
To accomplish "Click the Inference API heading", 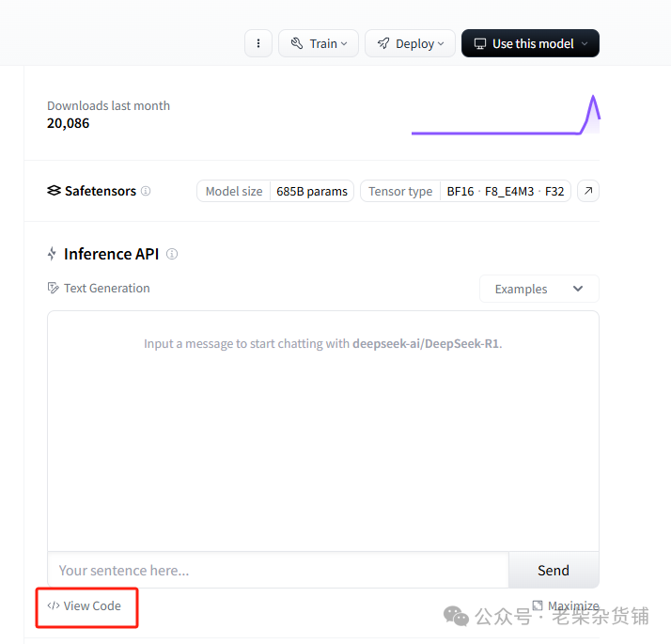I will (111, 254).
